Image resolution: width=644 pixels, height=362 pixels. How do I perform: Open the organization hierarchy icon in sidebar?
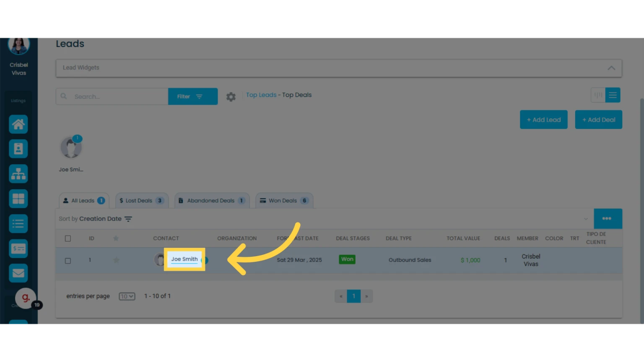click(18, 173)
